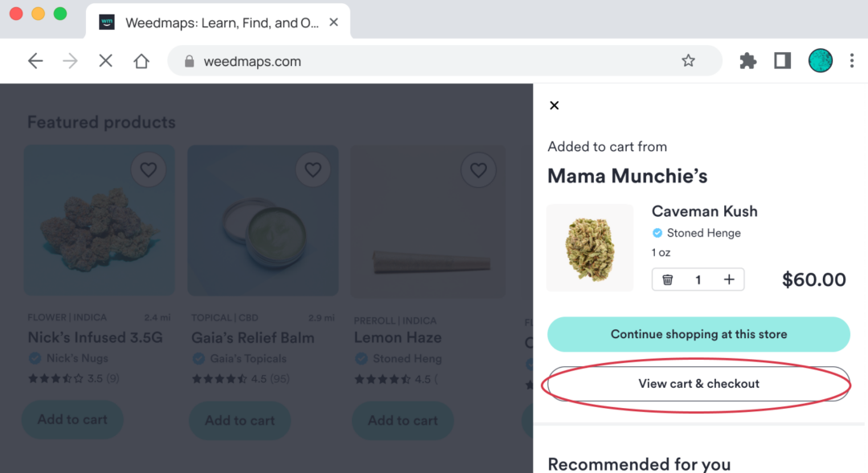Favorite Nick's Infused 3.5G with the heart
This screenshot has height=473, width=868.
coord(149,169)
